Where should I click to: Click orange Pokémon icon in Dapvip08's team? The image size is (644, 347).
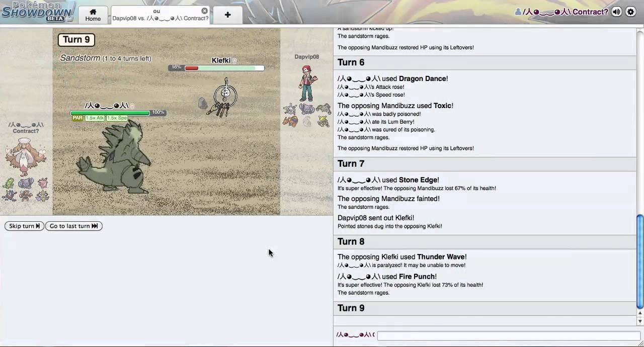point(290,121)
